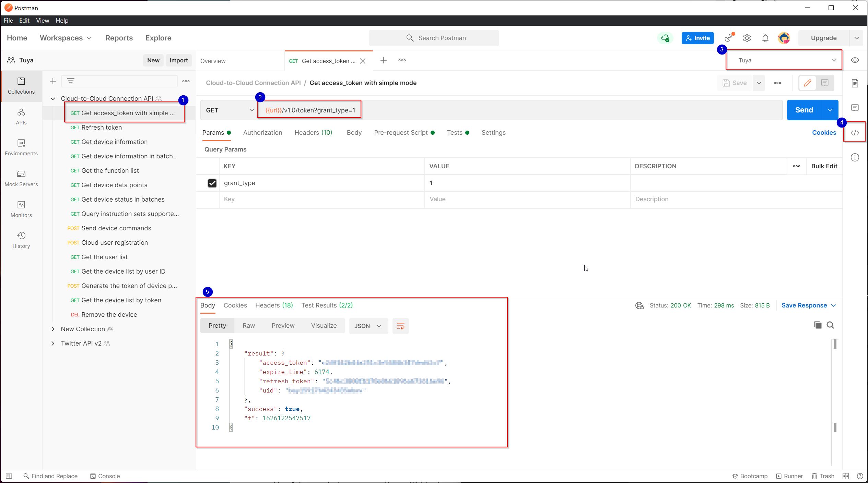The image size is (868, 483).
Task: Collapse the Cloud-to-Cloud Connection API collection
Action: coord(53,98)
